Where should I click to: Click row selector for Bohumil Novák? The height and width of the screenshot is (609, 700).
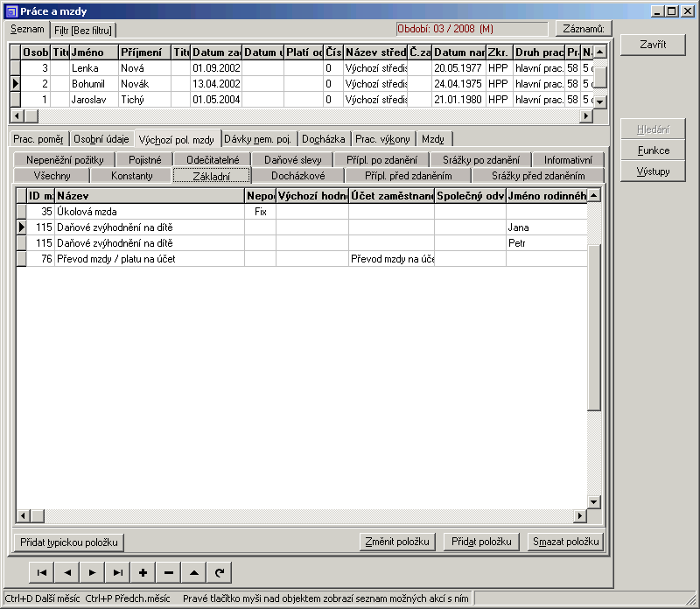15,83
